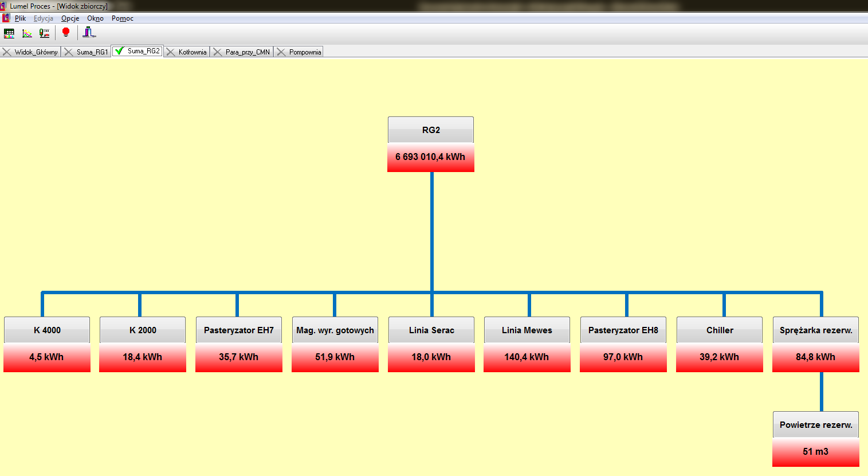Click the Powietrze rezerw. 51 m3 value
This screenshot has height=476, width=868.
[x=815, y=452]
